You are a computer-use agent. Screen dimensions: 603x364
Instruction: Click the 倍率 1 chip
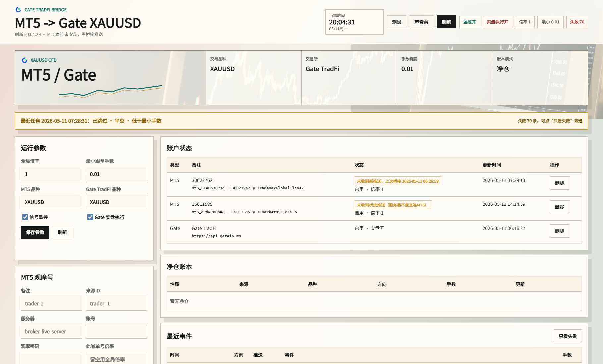(525, 22)
